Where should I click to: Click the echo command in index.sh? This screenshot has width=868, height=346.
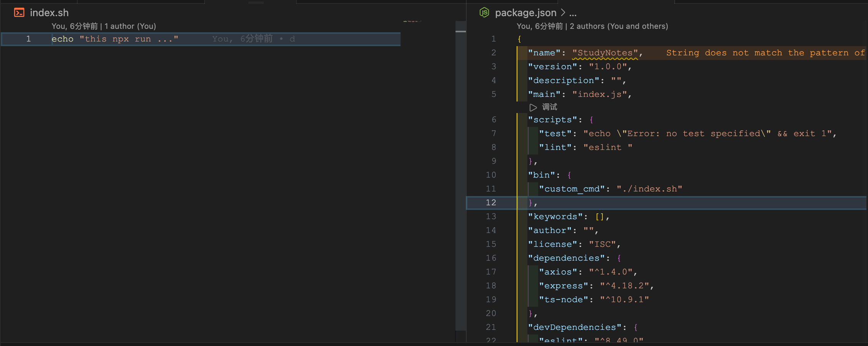62,39
